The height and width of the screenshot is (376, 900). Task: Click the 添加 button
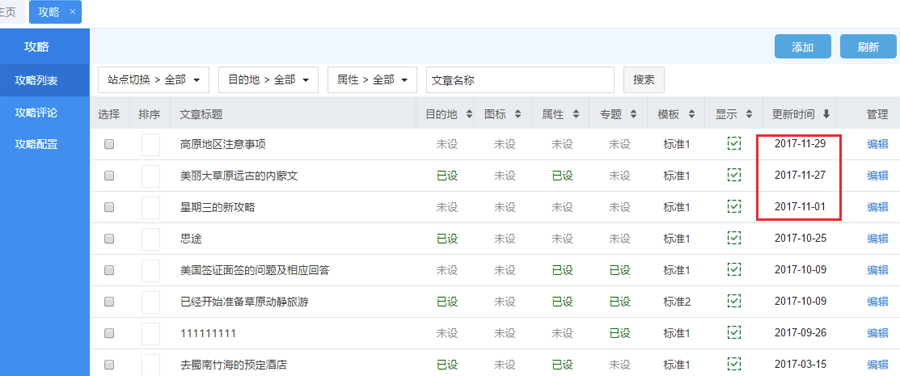(802, 46)
